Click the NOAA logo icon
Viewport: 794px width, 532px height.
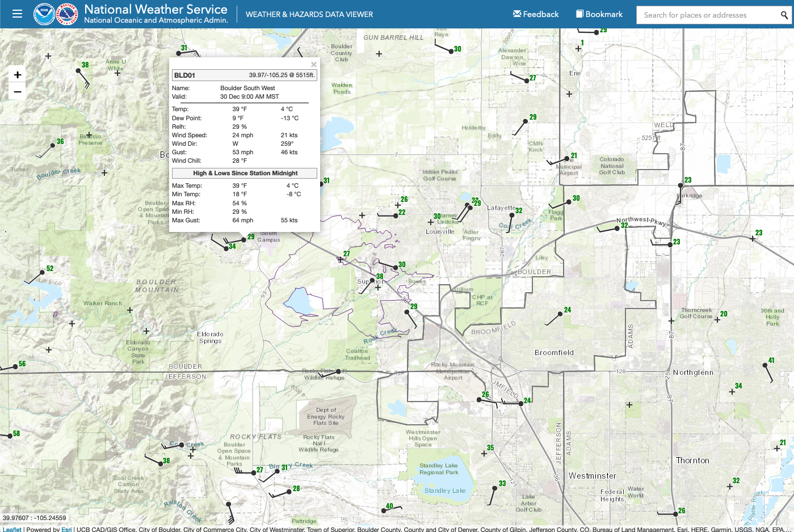tap(44, 14)
